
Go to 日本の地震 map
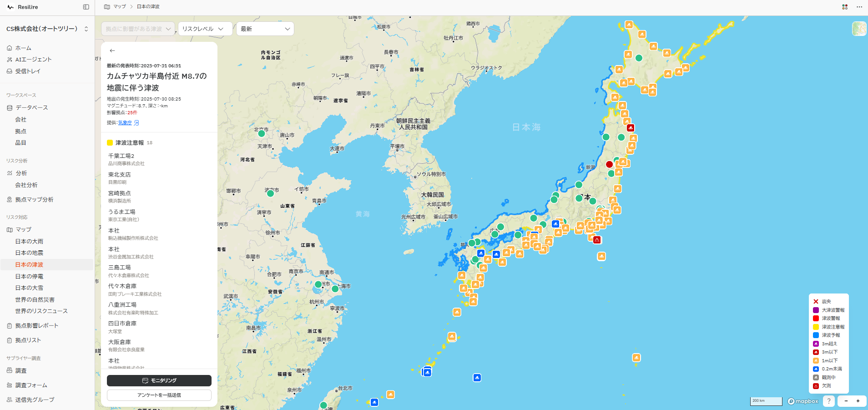pyautogui.click(x=30, y=253)
